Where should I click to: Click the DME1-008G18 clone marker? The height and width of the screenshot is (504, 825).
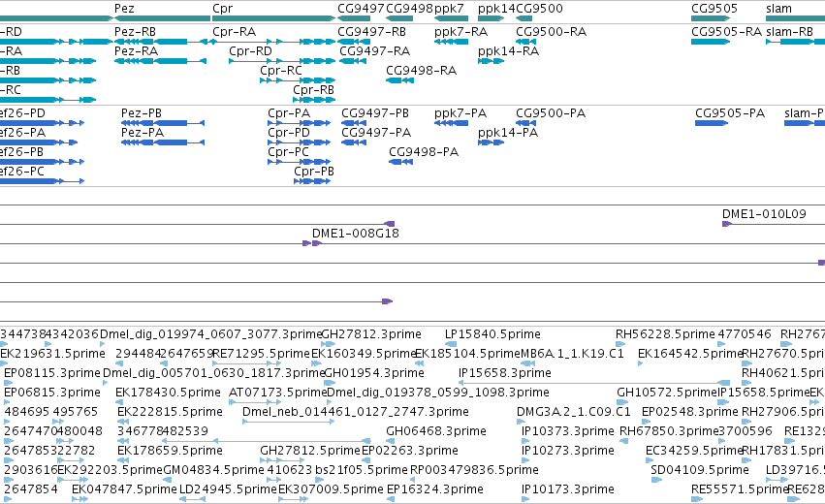pos(317,243)
